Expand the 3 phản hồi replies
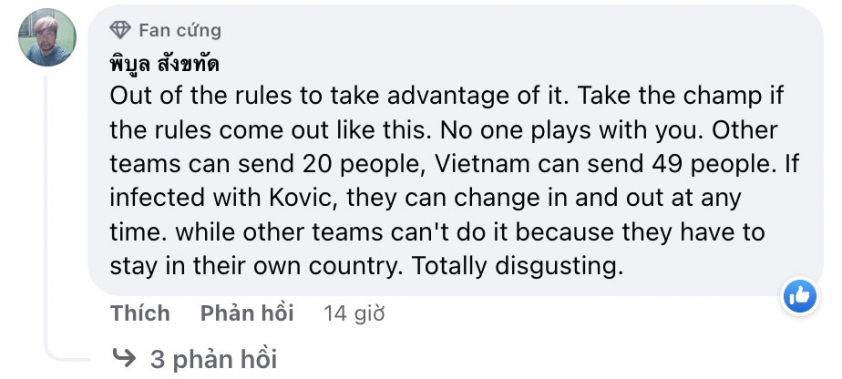Image resolution: width=842 pixels, height=379 pixels. coord(213,359)
